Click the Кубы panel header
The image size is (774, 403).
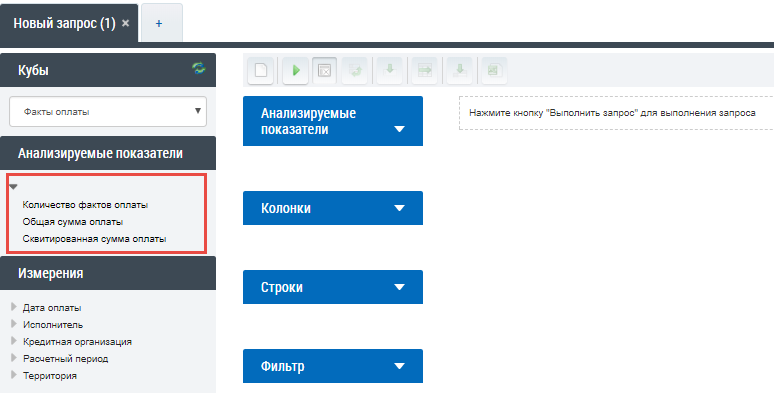tap(108, 70)
